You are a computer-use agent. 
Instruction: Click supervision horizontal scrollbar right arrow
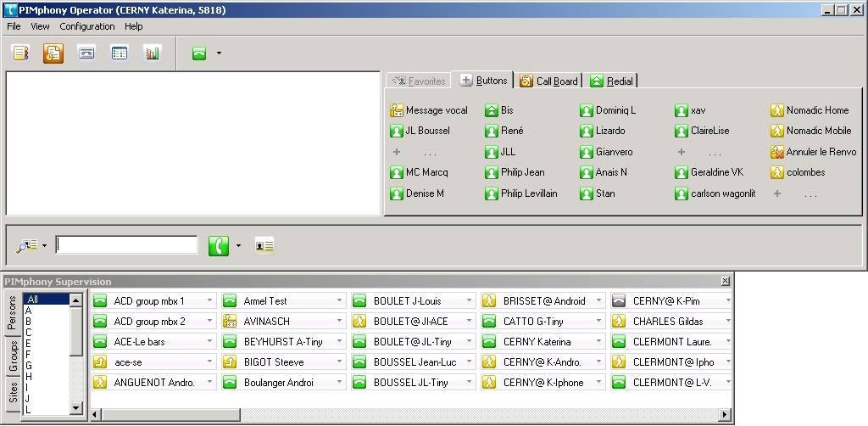coord(726,414)
